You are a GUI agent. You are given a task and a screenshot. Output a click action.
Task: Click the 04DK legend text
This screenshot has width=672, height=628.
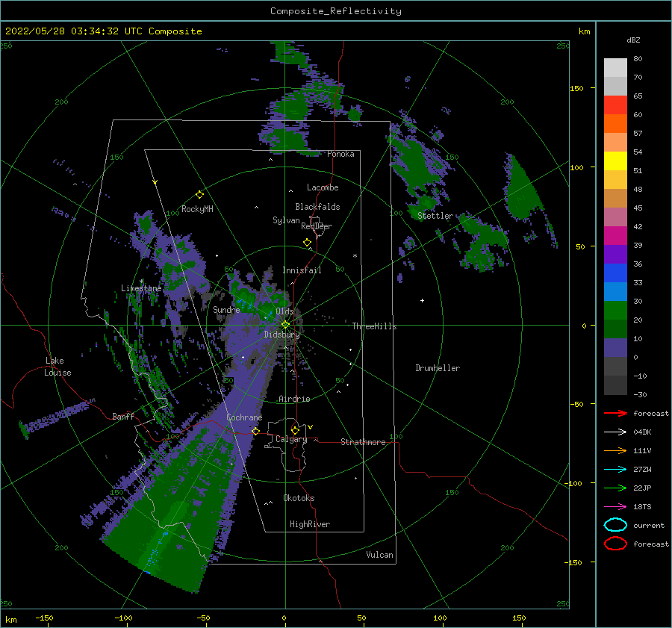[642, 432]
